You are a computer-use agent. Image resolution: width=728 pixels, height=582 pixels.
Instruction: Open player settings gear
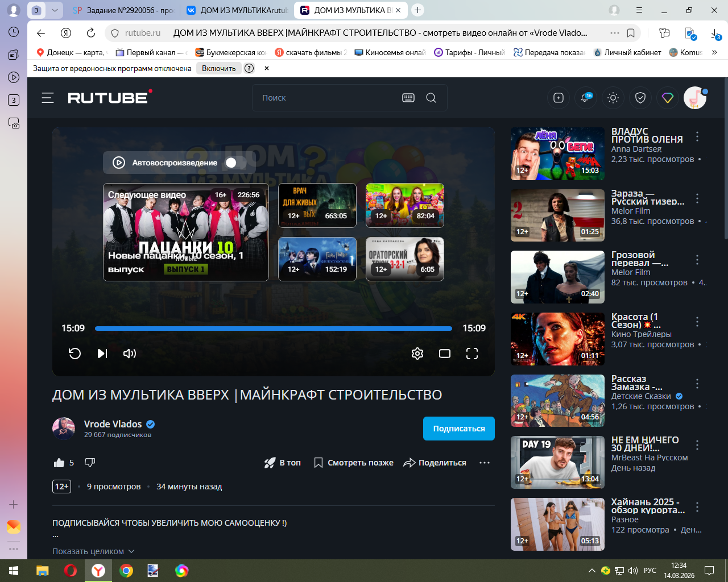417,354
